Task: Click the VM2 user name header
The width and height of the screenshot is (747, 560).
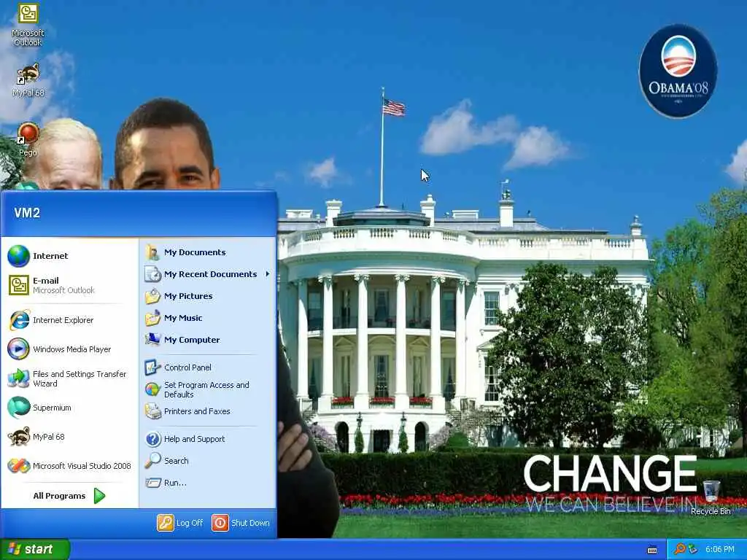Action: coord(27,213)
